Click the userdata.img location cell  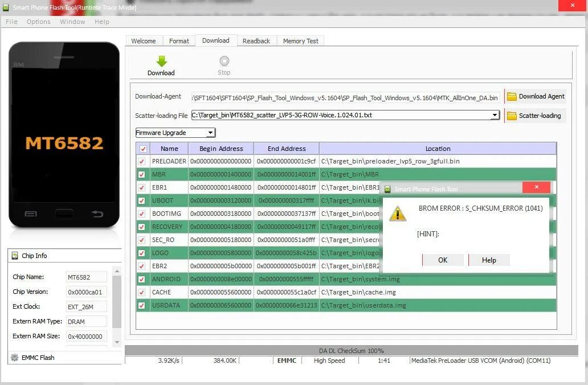click(438, 305)
